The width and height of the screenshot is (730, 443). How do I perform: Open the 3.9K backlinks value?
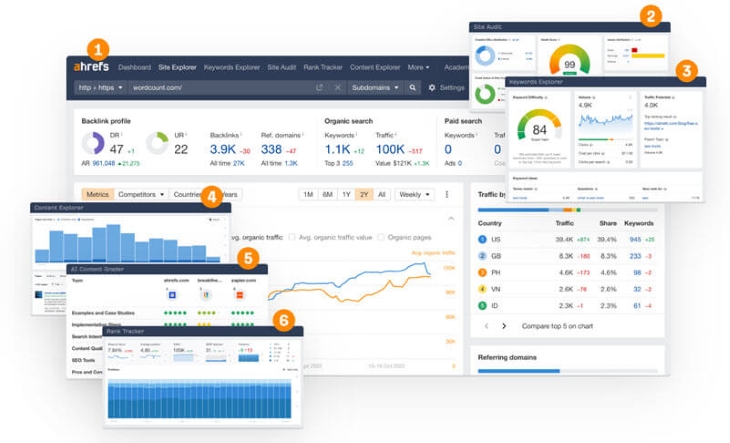pos(223,149)
